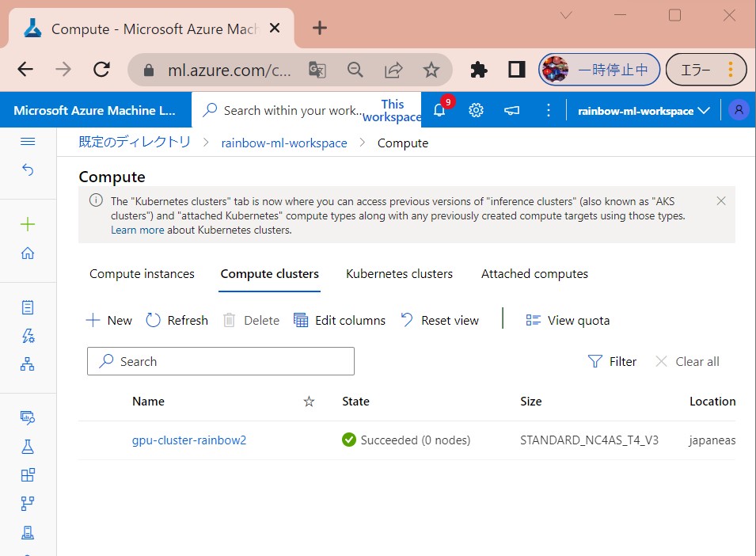Open the settings gear in the Azure header
Viewport: 756px width, 556px height.
(476, 110)
